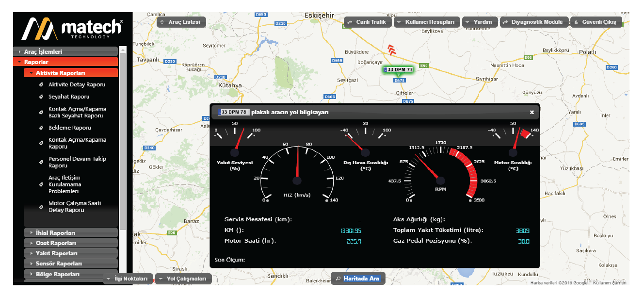The image size is (644, 297).
Task: Open the İlgi Noktaları dropdown
Action: (x=127, y=279)
